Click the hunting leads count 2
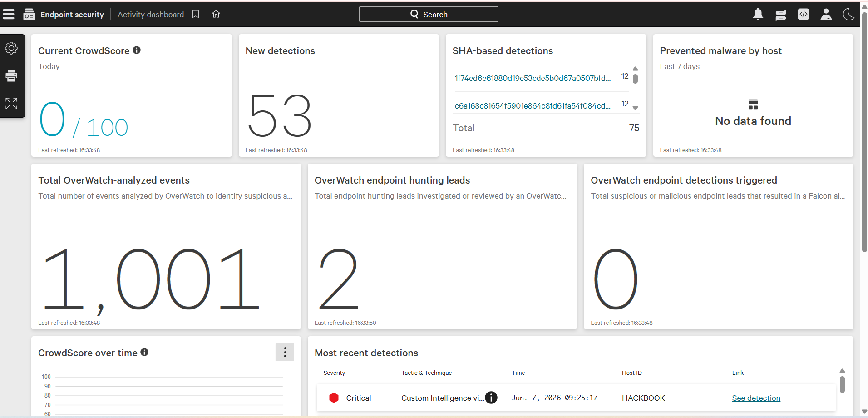Viewport: 868px width, 418px height. click(x=339, y=279)
